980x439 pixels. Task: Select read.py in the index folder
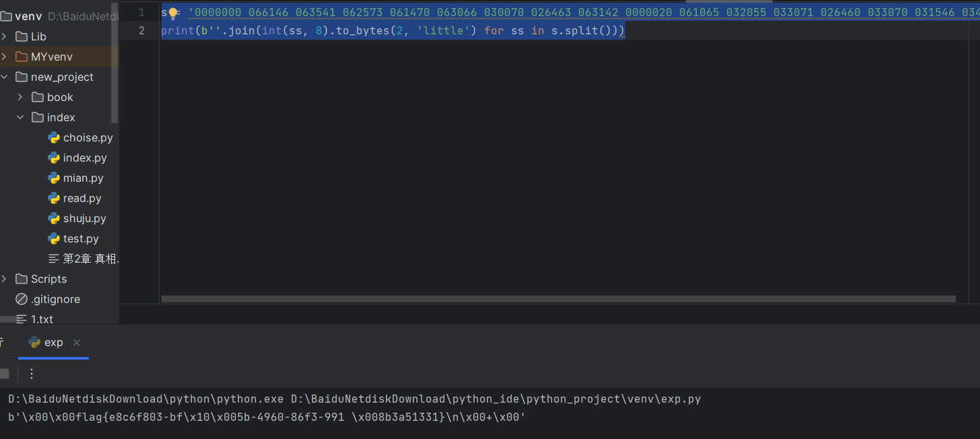[x=82, y=198]
